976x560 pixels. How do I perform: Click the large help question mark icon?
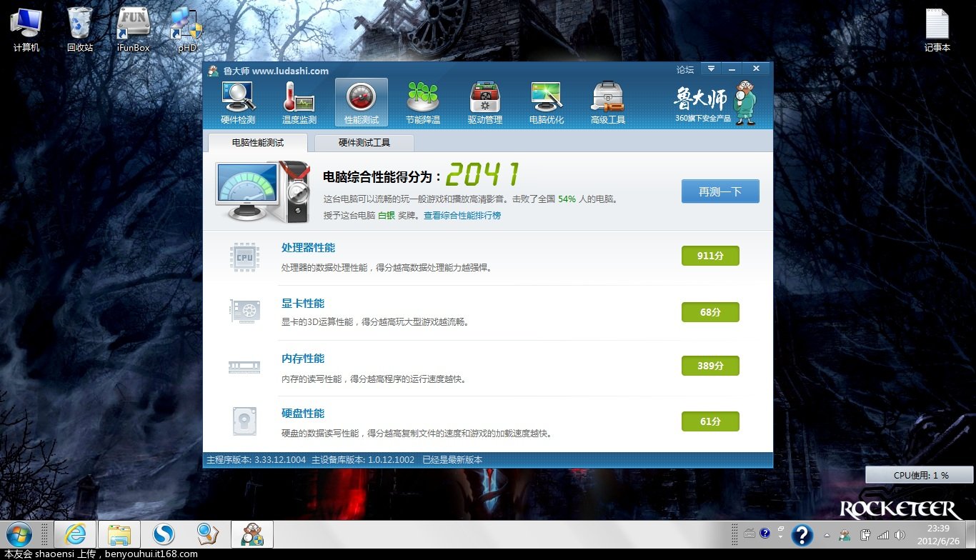[x=802, y=535]
